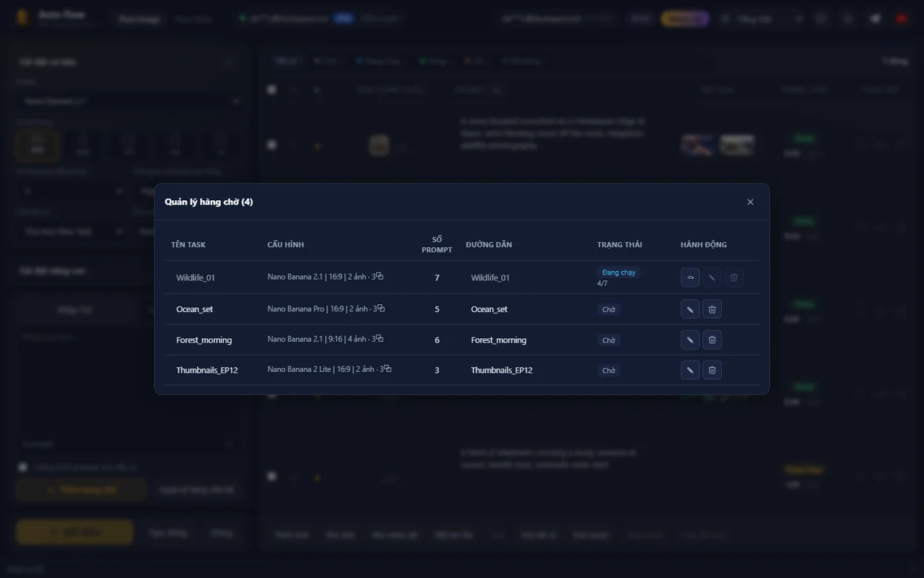Click Thumbnails_EP12 in the ĐƯỜNG DẪN column
Screen dimensions: 924x578
(x=502, y=371)
